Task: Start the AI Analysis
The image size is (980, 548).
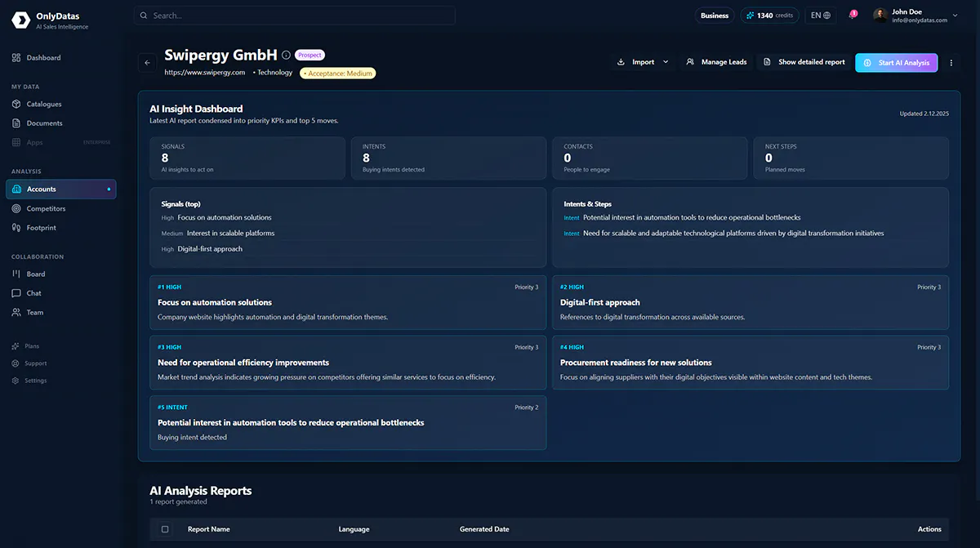Action: pos(896,63)
